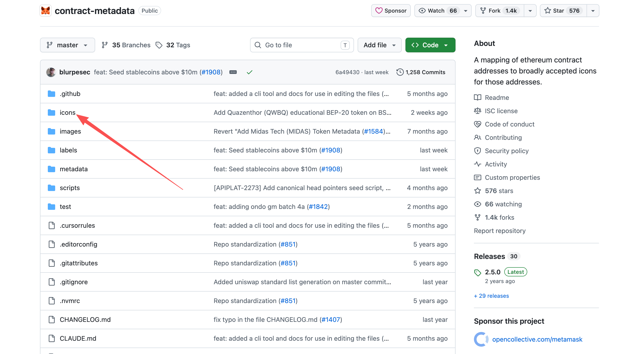The image size is (644, 354).
Task: Open the #1584 pull request link
Action: click(x=373, y=131)
